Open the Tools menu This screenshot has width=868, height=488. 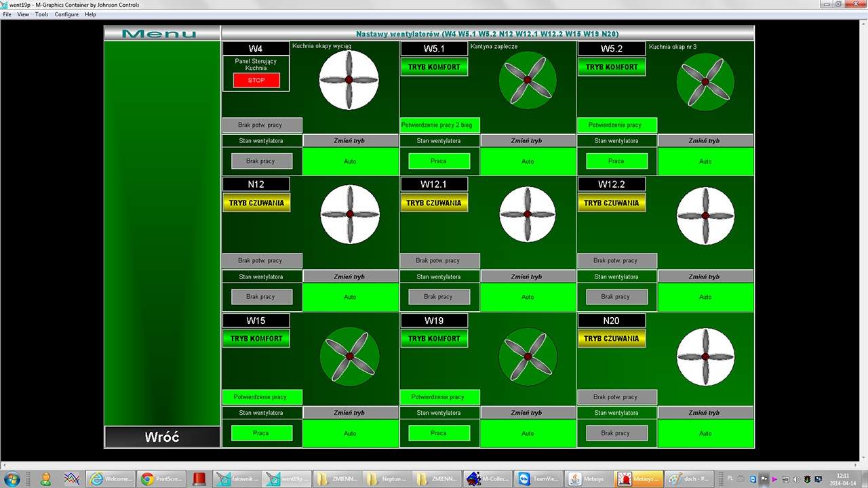point(41,14)
